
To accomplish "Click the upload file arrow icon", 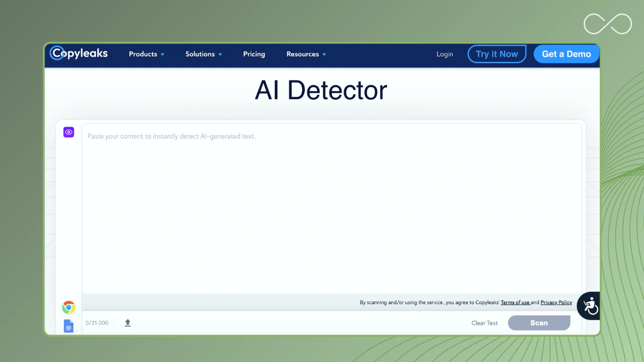I will [x=128, y=323].
